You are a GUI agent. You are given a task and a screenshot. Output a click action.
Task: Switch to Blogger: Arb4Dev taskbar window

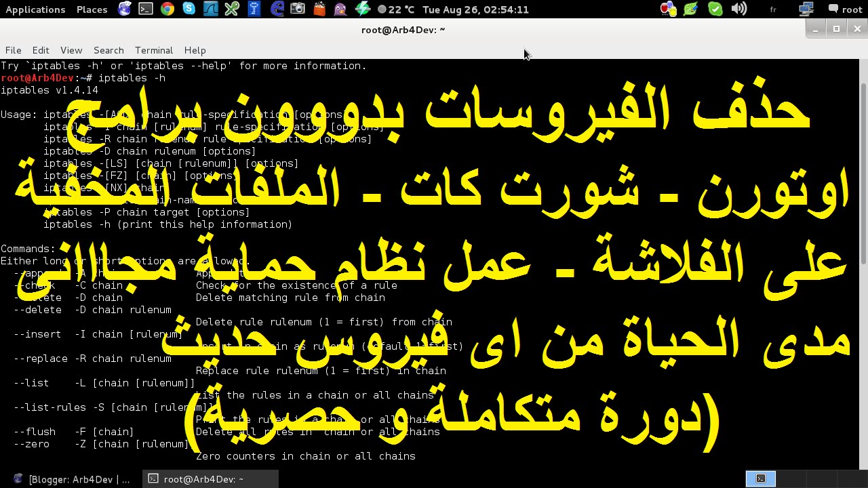72,479
